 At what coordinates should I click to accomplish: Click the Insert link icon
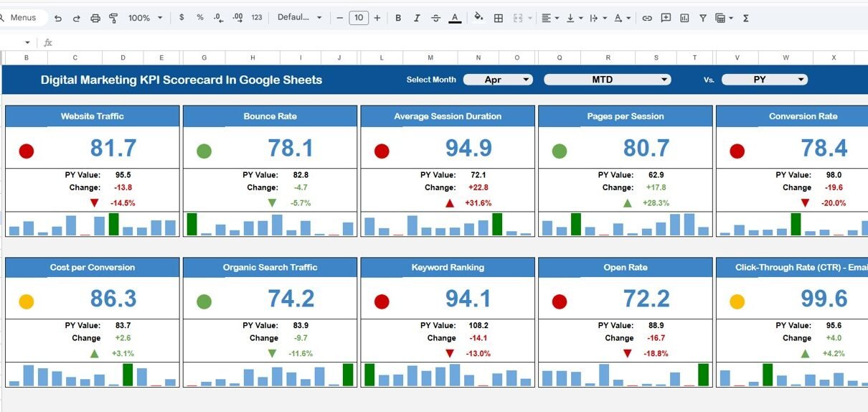click(x=647, y=18)
